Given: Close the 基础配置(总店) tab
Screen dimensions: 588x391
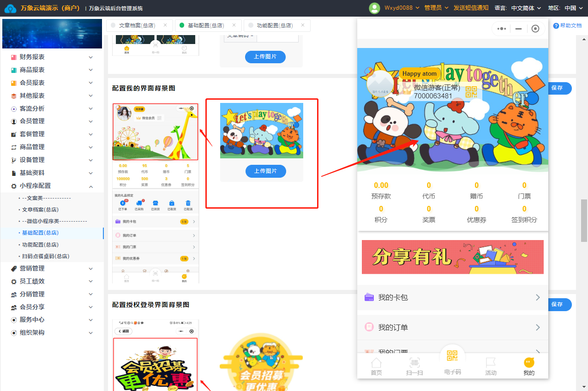Looking at the screenshot, I should click(234, 25).
